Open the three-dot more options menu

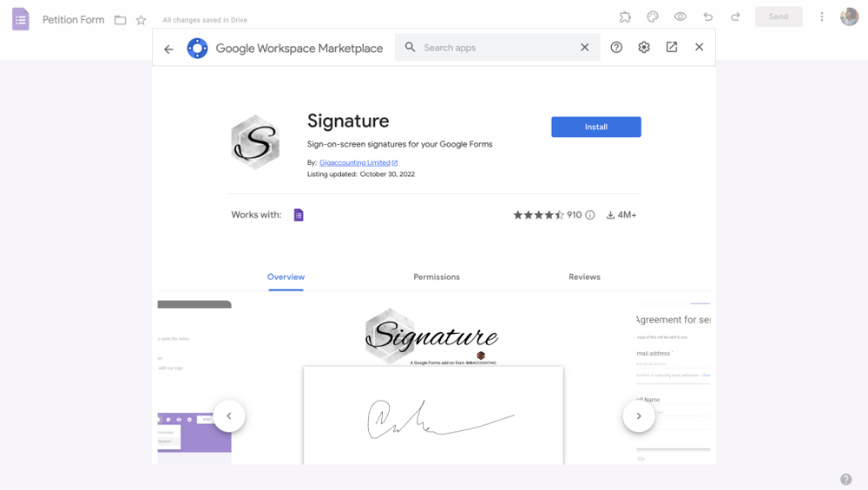pyautogui.click(x=821, y=16)
